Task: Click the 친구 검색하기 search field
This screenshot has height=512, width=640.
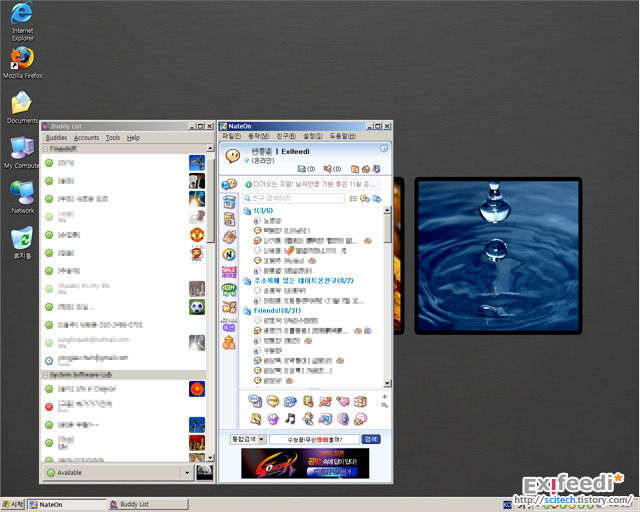Action: 294,198
